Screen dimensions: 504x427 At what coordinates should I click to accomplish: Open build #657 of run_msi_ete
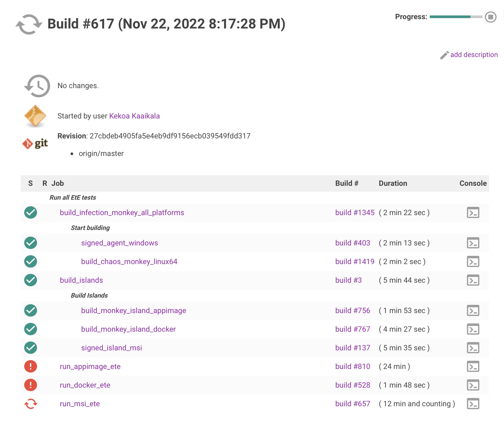tap(352, 404)
